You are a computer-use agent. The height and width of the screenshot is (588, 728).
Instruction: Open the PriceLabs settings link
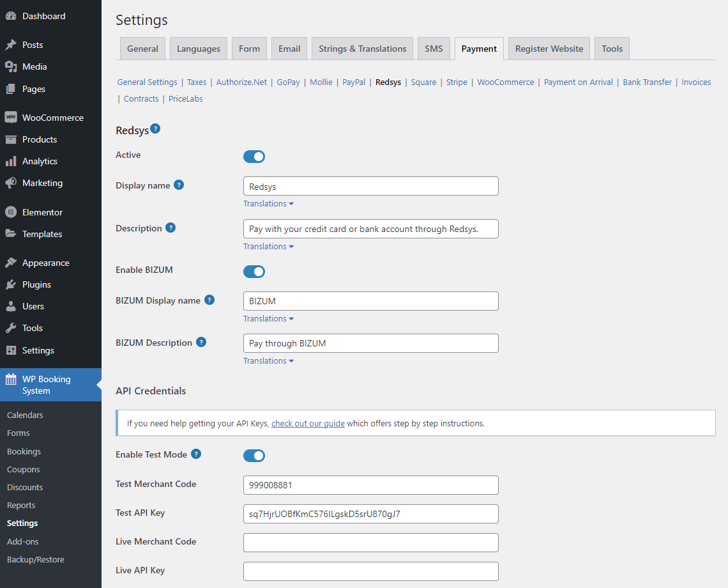[x=186, y=99]
